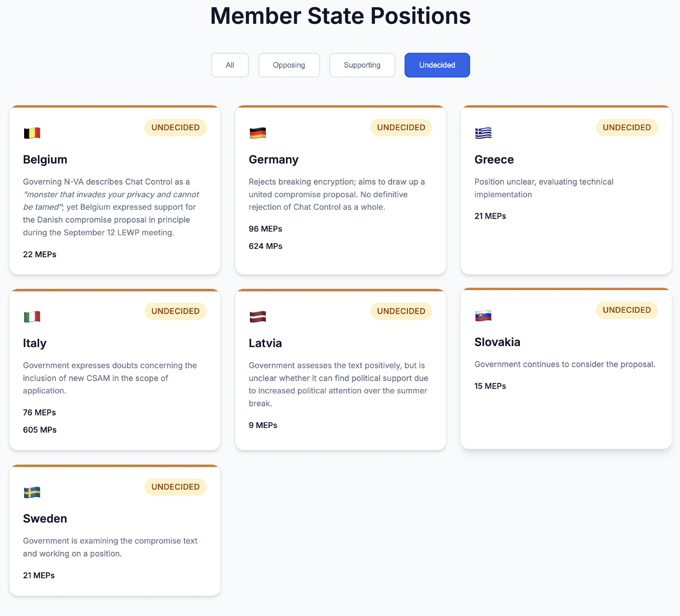Filter by Opposing states
The width and height of the screenshot is (680, 616).
[x=289, y=65]
